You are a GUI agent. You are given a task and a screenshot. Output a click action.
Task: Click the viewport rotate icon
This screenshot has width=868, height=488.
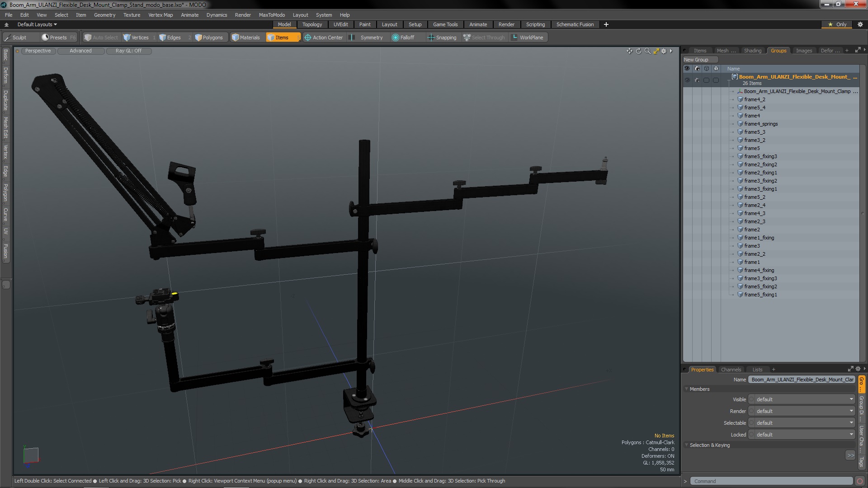(x=638, y=51)
